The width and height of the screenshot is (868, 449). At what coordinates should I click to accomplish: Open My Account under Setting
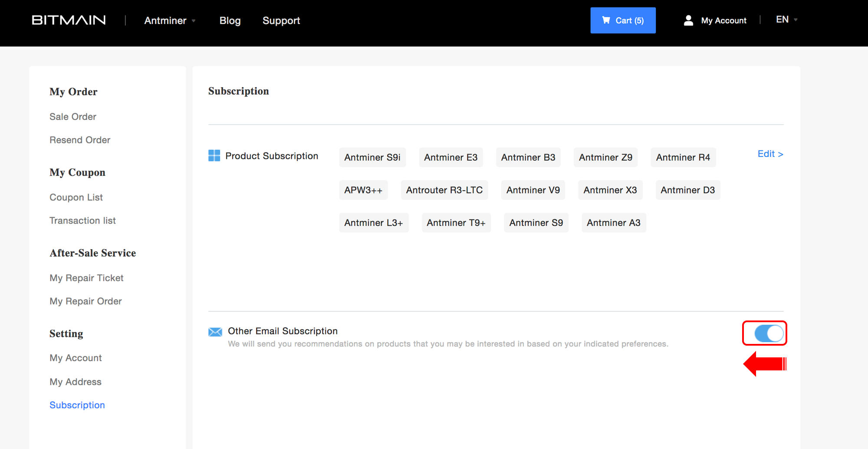pyautogui.click(x=76, y=358)
